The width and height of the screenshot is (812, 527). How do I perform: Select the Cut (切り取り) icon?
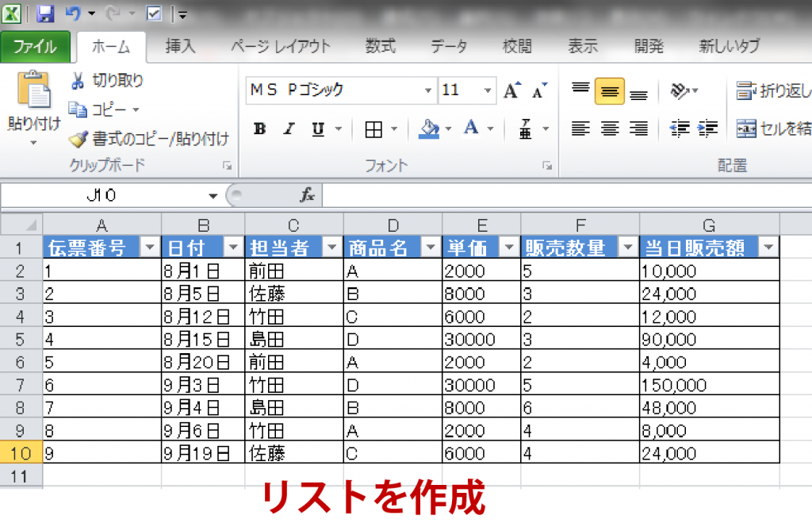(79, 80)
